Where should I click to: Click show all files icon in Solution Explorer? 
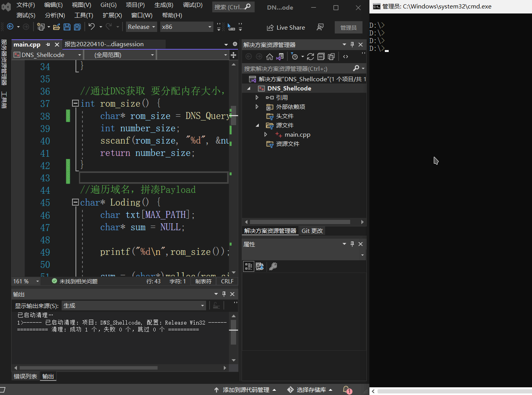331,57
